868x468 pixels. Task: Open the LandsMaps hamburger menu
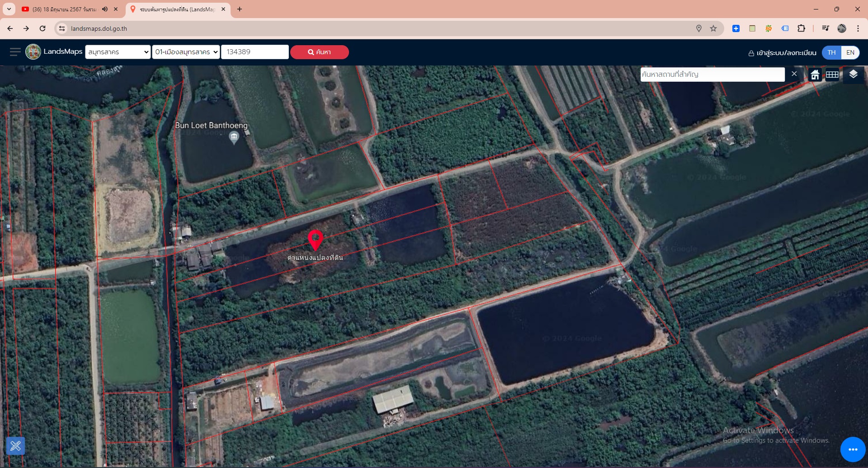tap(15, 52)
